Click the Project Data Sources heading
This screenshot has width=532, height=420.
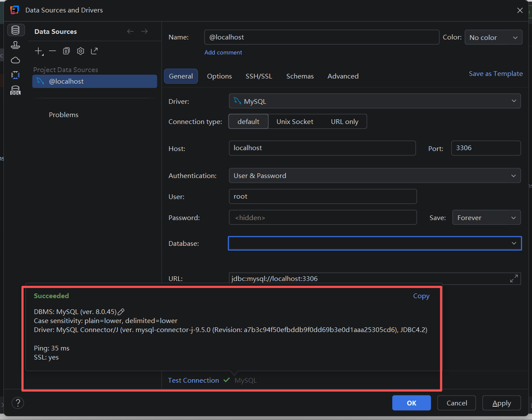(x=66, y=69)
